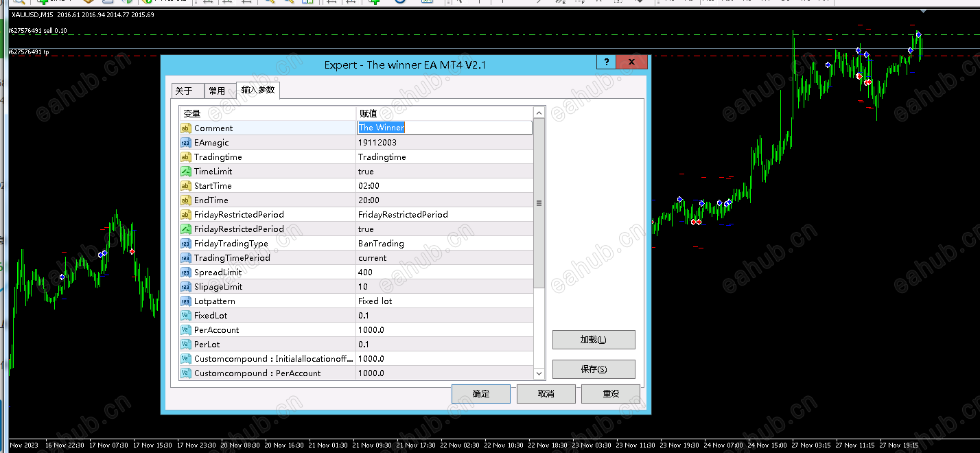Click the double icon beside PerLot

click(185, 345)
